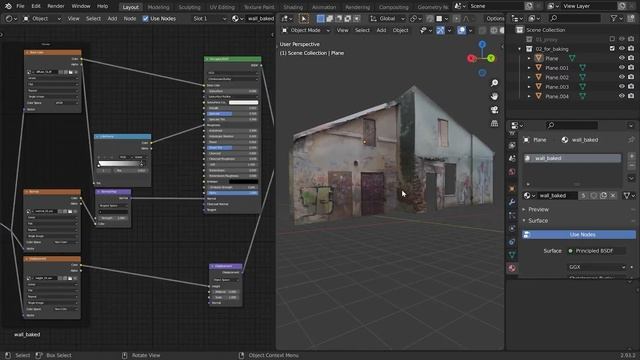Open the Node menu in node editor
The image size is (640, 360).
(130, 19)
